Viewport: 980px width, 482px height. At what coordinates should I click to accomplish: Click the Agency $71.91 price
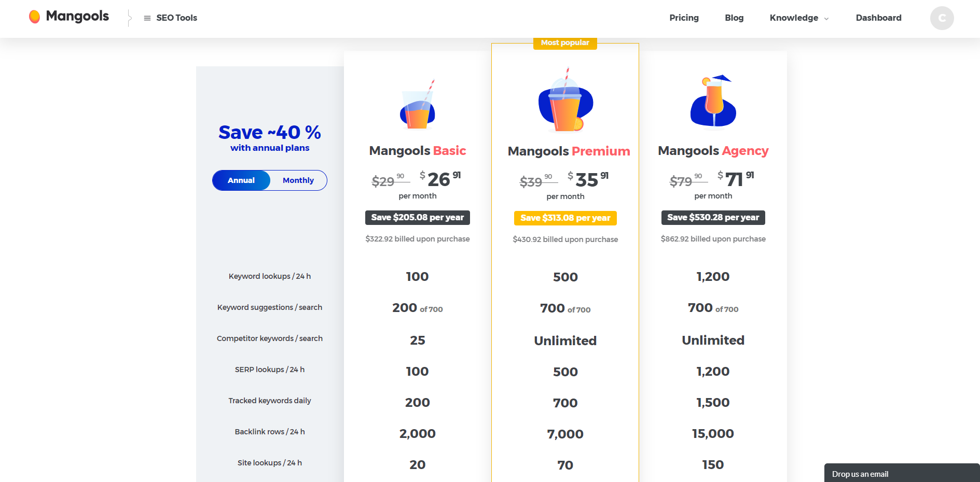736,179
